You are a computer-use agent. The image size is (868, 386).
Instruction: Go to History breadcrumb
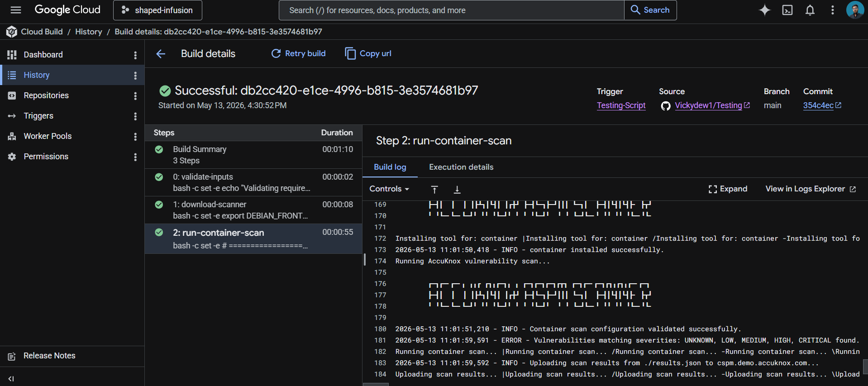point(89,32)
